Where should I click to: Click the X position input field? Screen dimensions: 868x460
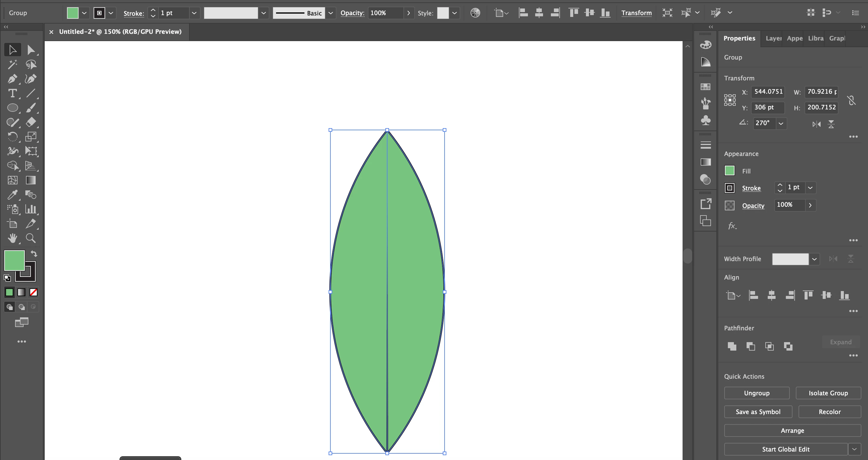coord(768,92)
